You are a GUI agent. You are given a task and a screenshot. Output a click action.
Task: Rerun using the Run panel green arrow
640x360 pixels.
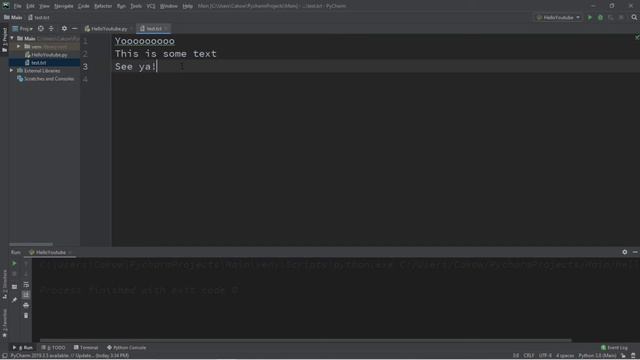[14, 264]
